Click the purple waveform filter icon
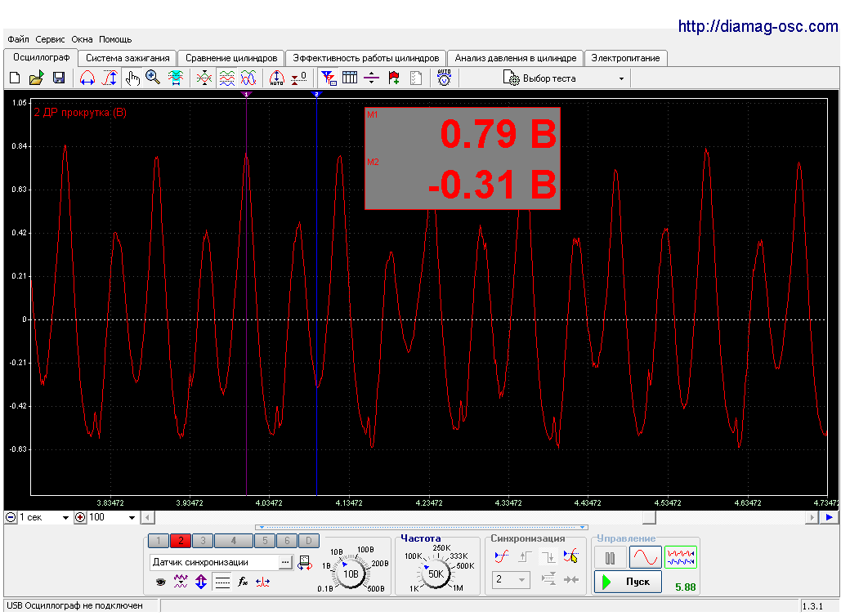This screenshot has width=850, height=616. pos(181,582)
